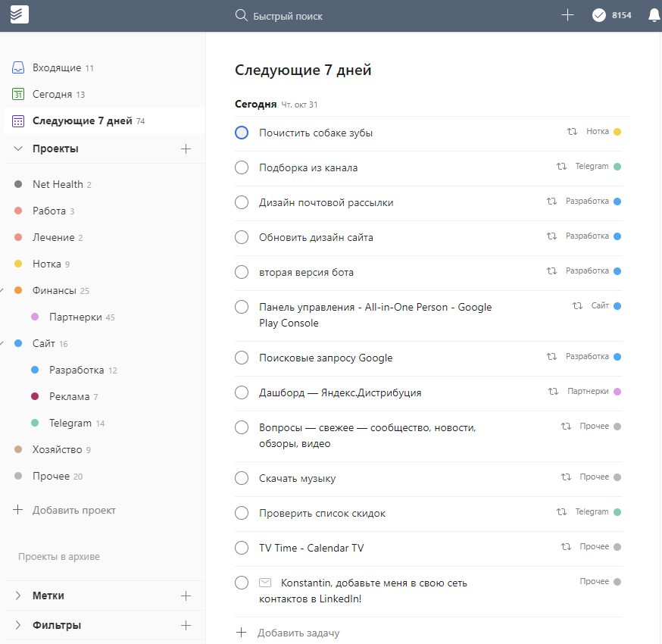Open the Сегодня calendar icon
The image size is (662, 644).
[x=17, y=93]
